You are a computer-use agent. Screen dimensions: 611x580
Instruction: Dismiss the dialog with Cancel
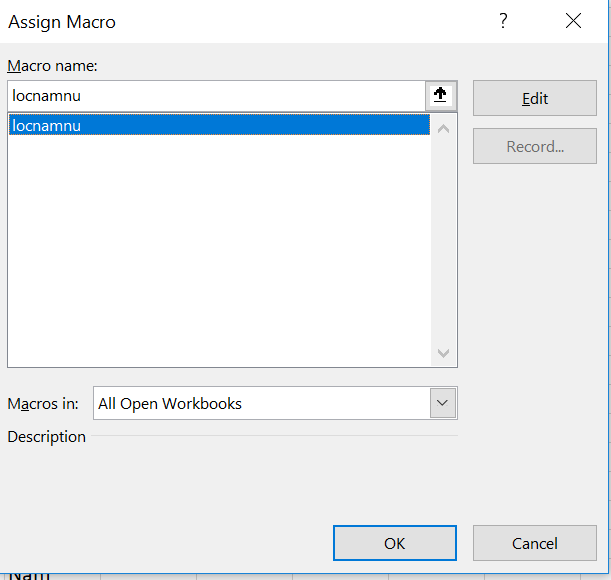534,543
